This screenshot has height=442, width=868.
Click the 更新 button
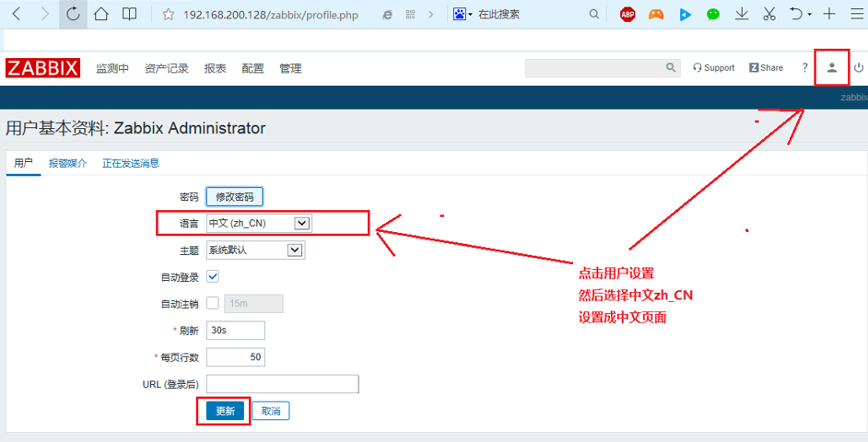coord(226,411)
